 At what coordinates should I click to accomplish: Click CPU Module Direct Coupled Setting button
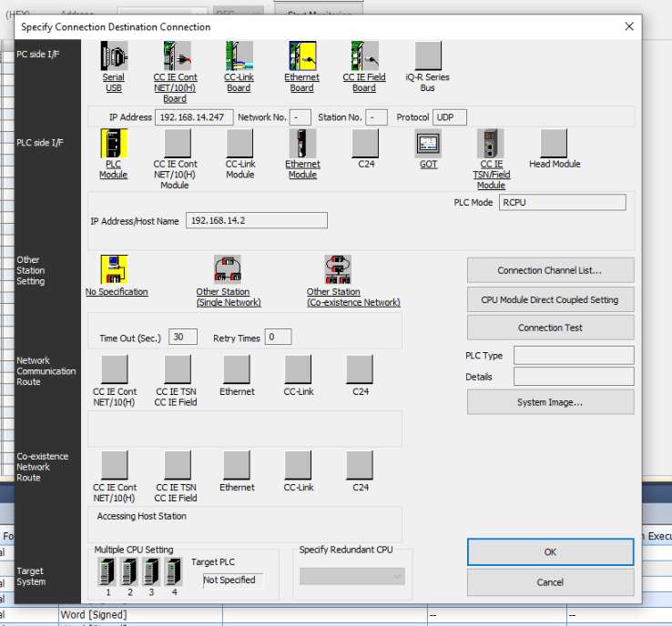550,299
